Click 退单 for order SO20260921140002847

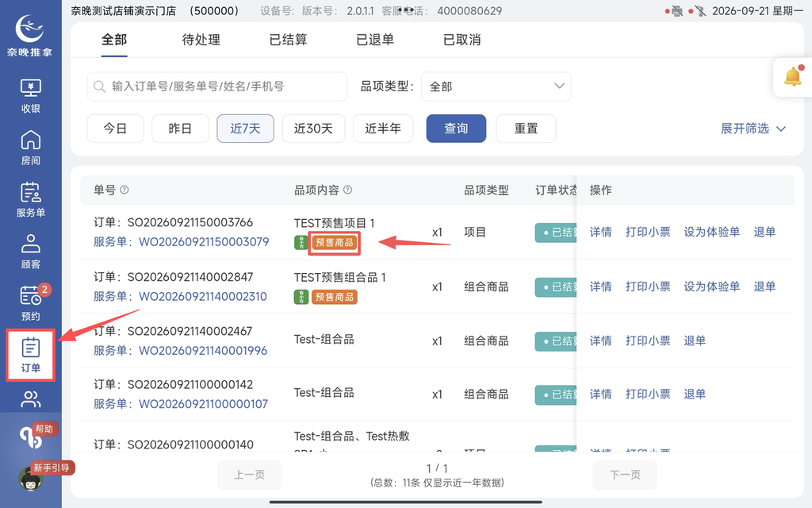[764, 287]
